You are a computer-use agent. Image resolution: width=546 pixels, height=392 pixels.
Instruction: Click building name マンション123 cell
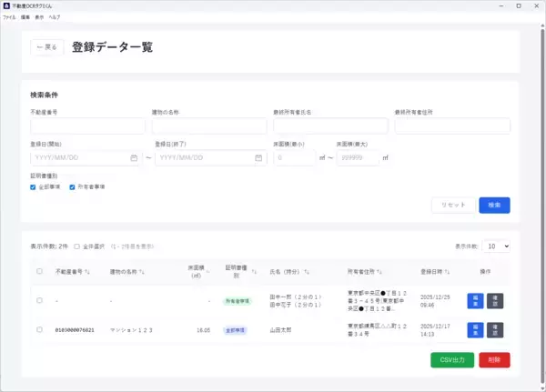[131, 330]
